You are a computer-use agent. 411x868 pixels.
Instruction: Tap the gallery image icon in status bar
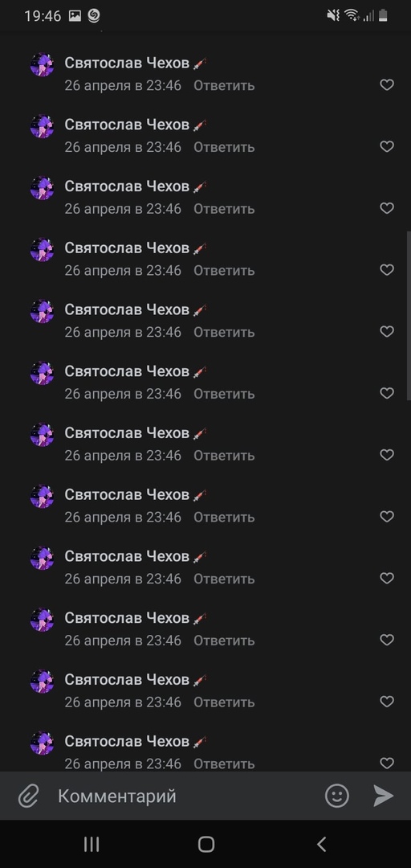pos(75,16)
